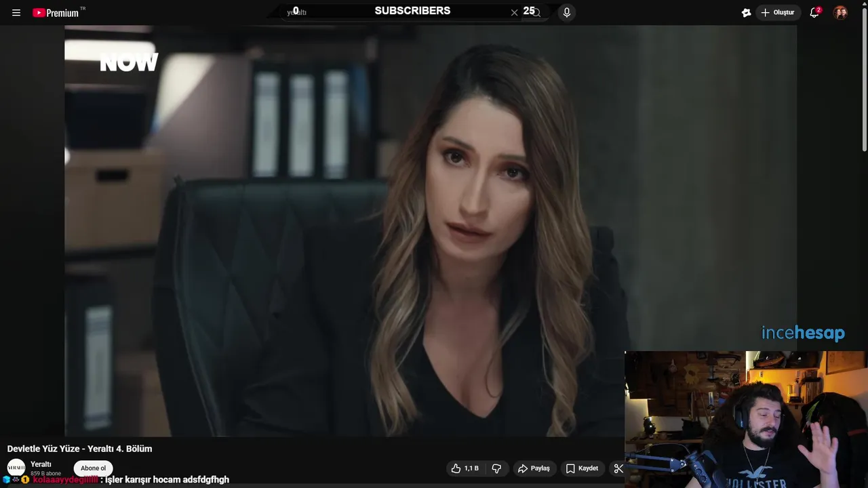This screenshot has width=868, height=488.
Task: Start voice search with microphone icon
Action: click(567, 12)
